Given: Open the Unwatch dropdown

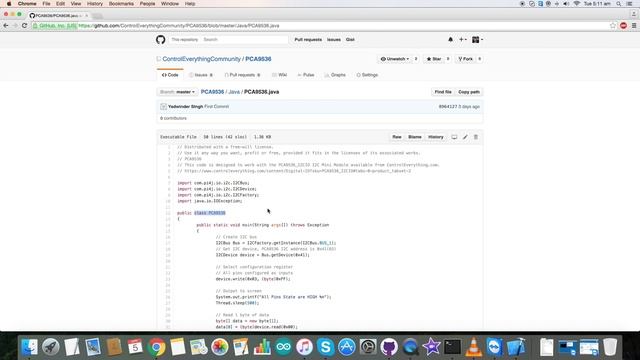Looking at the screenshot, I should pos(395,59).
